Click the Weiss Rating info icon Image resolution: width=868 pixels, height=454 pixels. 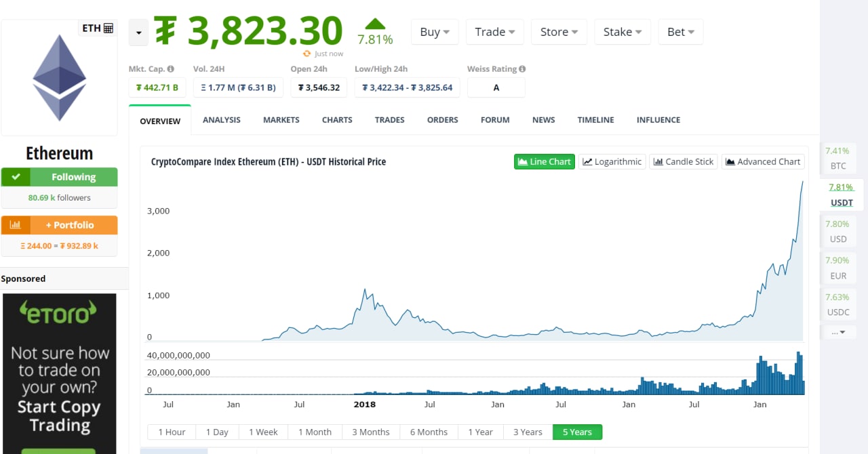click(x=522, y=69)
